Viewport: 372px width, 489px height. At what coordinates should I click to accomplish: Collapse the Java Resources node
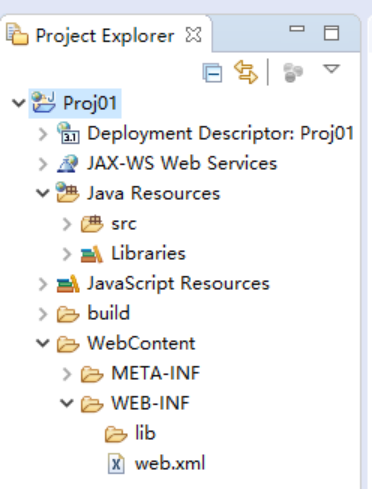click(x=43, y=193)
